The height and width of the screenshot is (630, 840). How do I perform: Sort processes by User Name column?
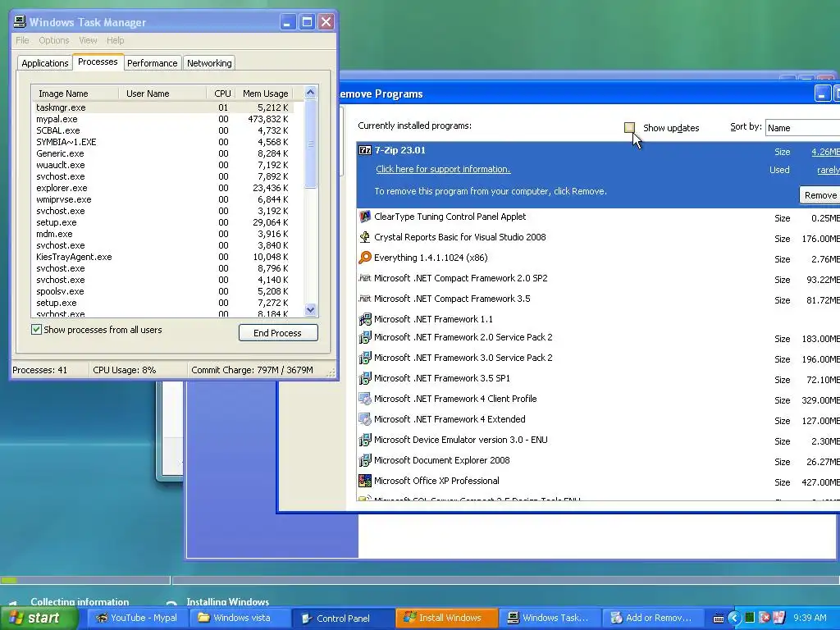click(x=162, y=94)
